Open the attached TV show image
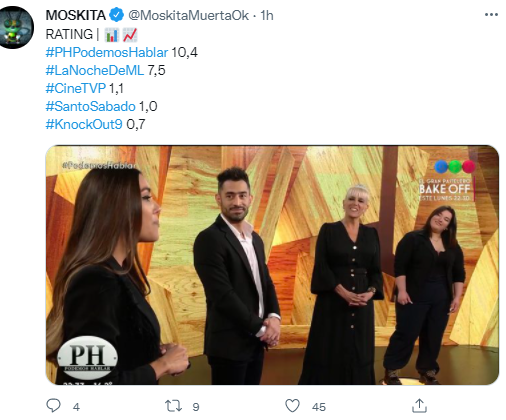Screen dimensions: 506x420 (272, 265)
